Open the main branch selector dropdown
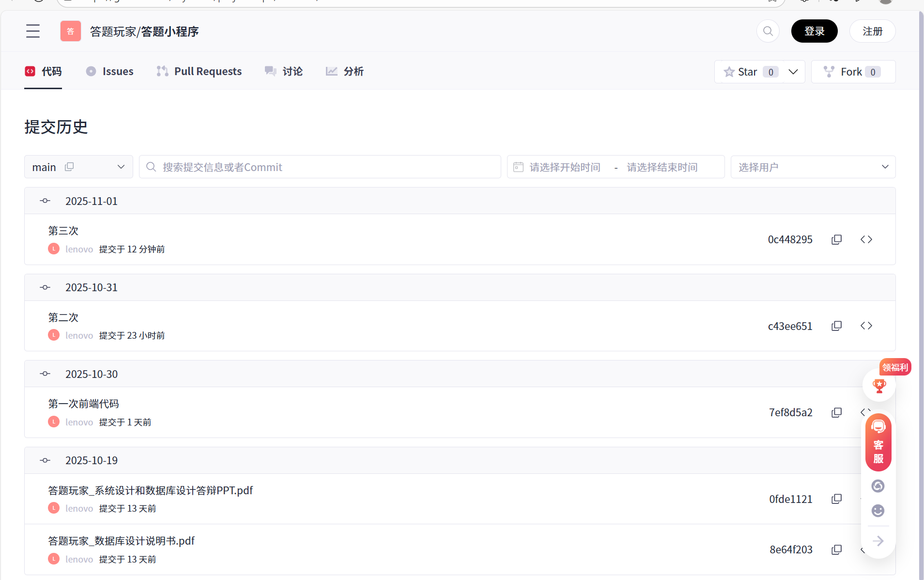This screenshot has height=580, width=924. (x=78, y=167)
